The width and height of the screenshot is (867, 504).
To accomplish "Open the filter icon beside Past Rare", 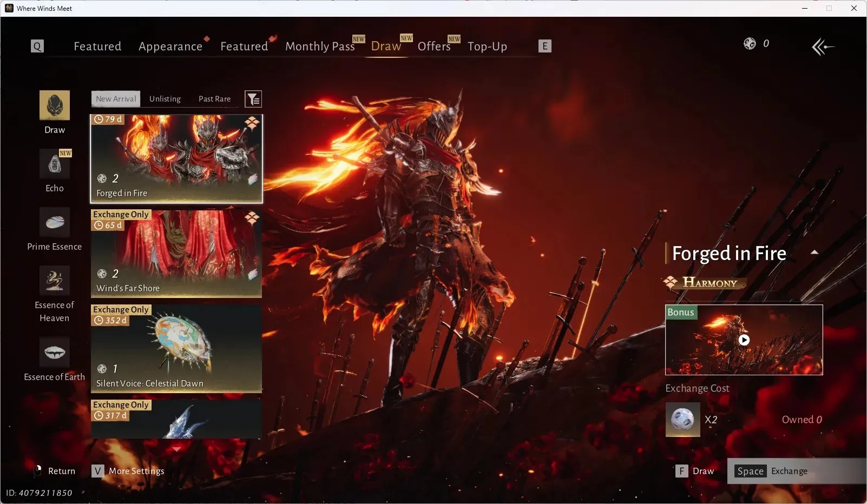I will [x=253, y=99].
